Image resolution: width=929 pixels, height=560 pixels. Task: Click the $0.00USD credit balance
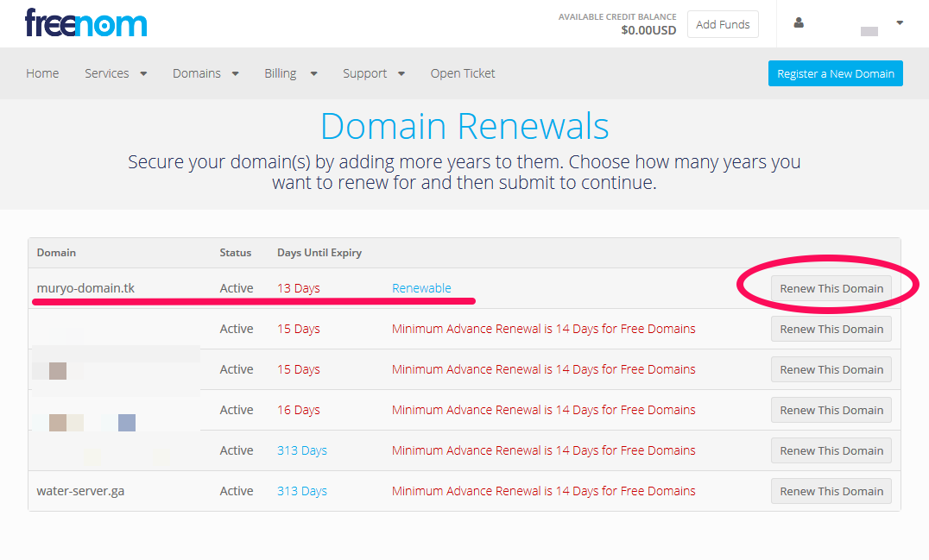[648, 30]
